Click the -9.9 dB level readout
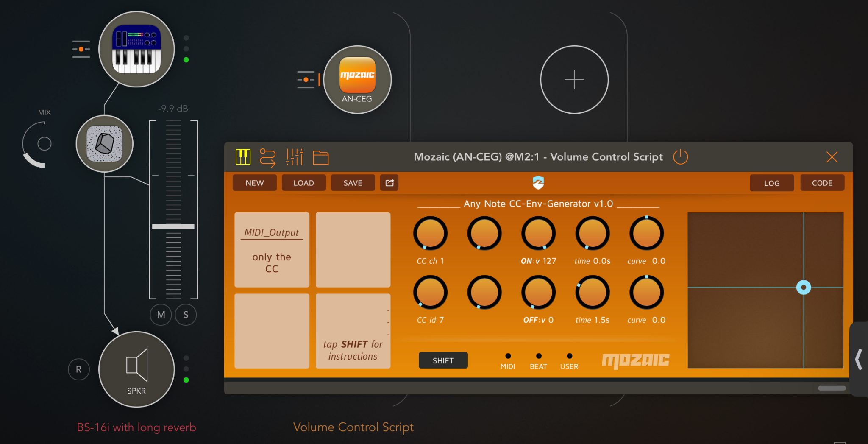 [173, 109]
